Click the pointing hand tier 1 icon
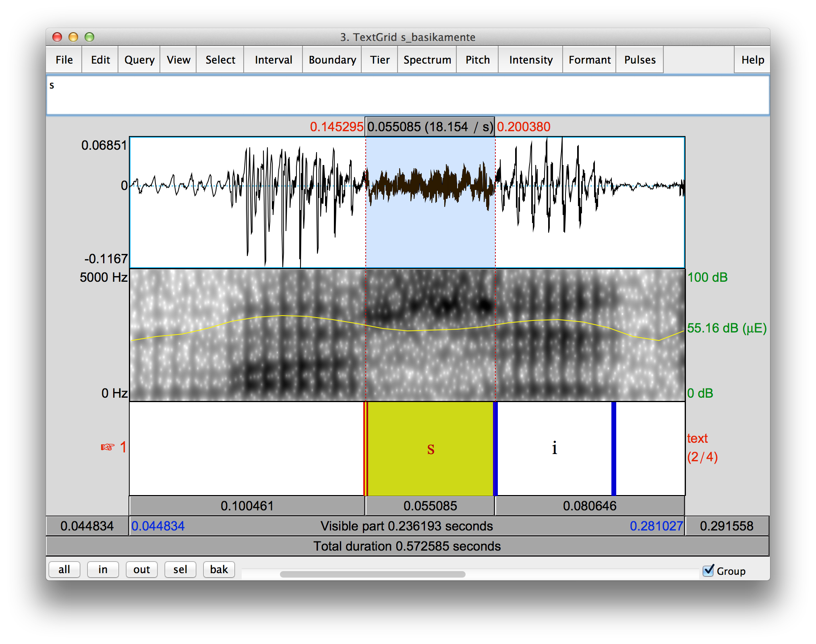The image size is (816, 644). tap(108, 447)
